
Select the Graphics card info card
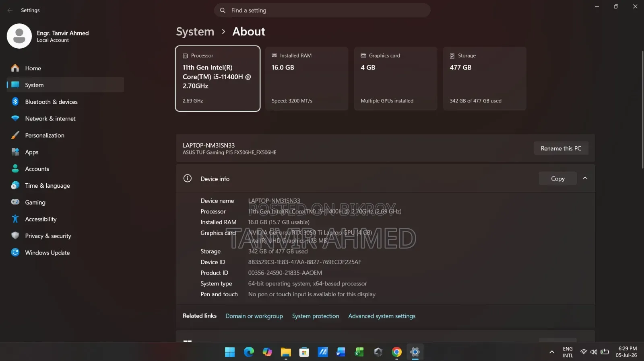(x=396, y=78)
